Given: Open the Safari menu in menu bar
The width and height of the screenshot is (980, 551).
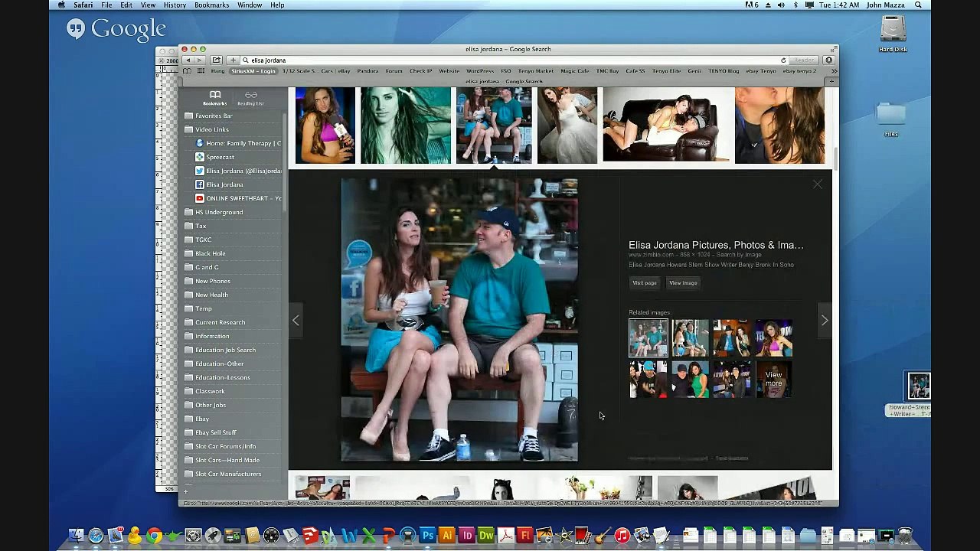Looking at the screenshot, I should (x=83, y=5).
